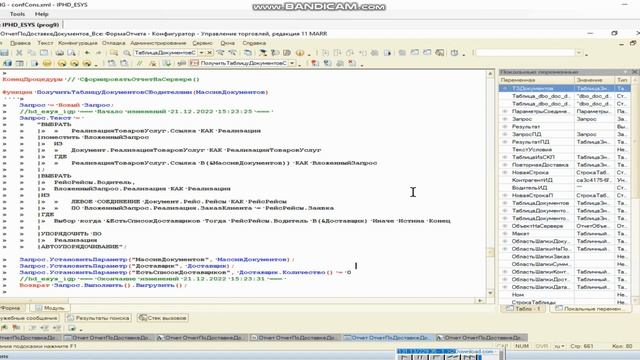
Task: Open the Текст menu
Action: 45,43
